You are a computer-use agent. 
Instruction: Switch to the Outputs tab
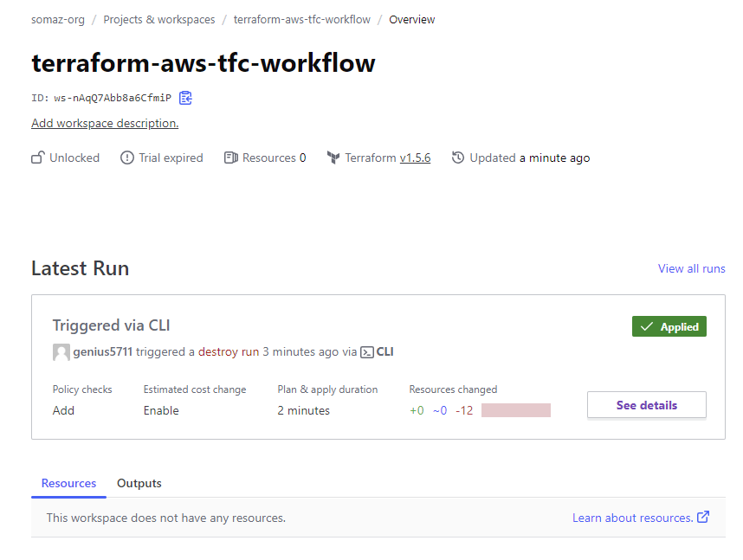coord(139,483)
